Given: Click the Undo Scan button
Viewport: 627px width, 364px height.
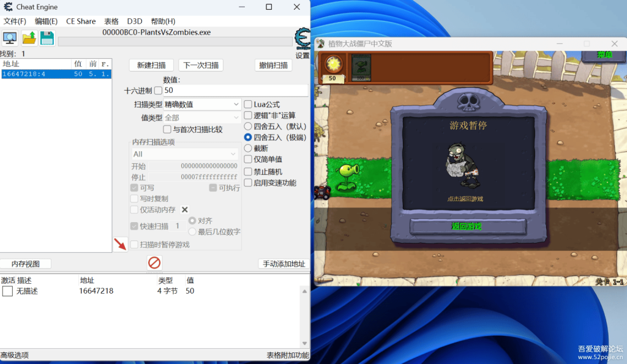Looking at the screenshot, I should [274, 65].
